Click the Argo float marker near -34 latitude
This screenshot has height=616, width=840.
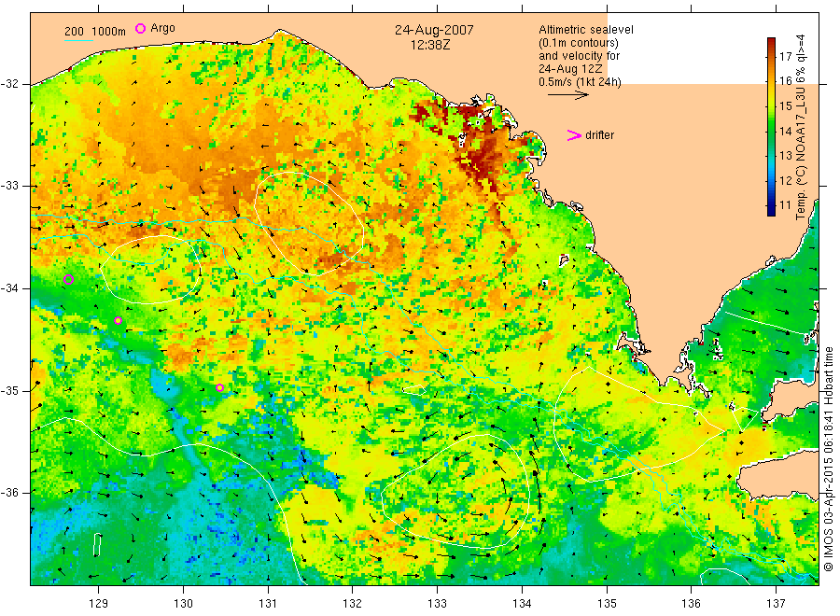pos(68,279)
